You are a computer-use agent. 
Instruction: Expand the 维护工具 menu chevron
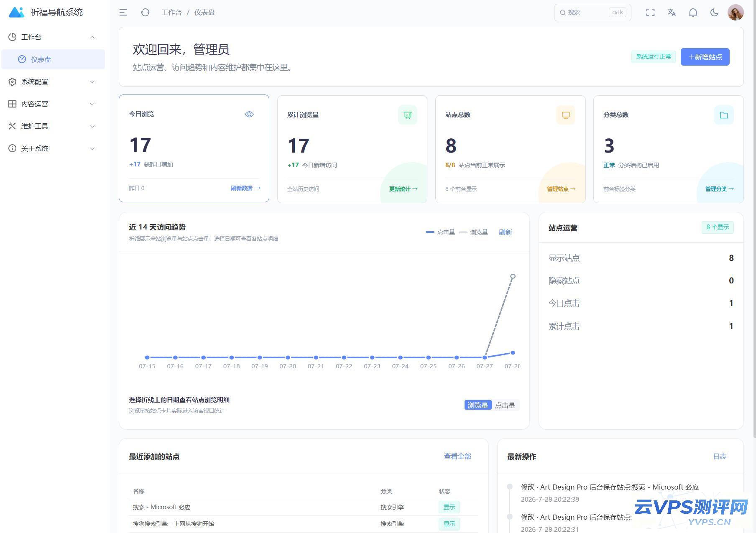click(x=92, y=126)
